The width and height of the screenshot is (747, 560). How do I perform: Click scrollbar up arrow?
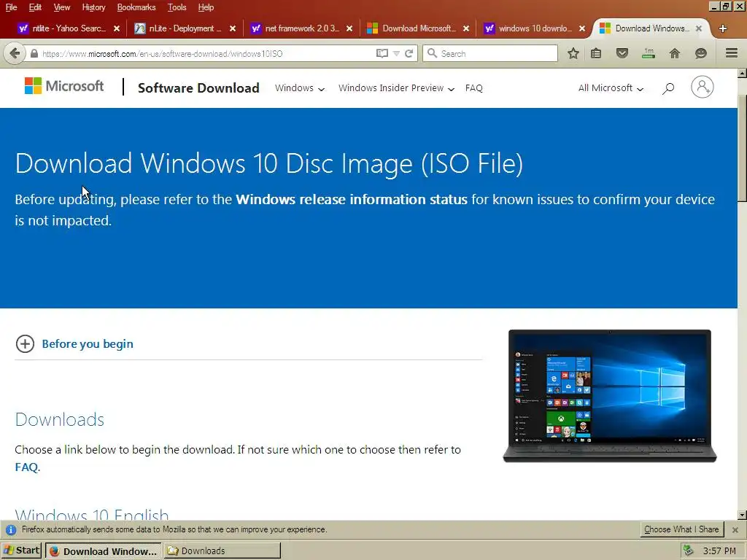742,73
